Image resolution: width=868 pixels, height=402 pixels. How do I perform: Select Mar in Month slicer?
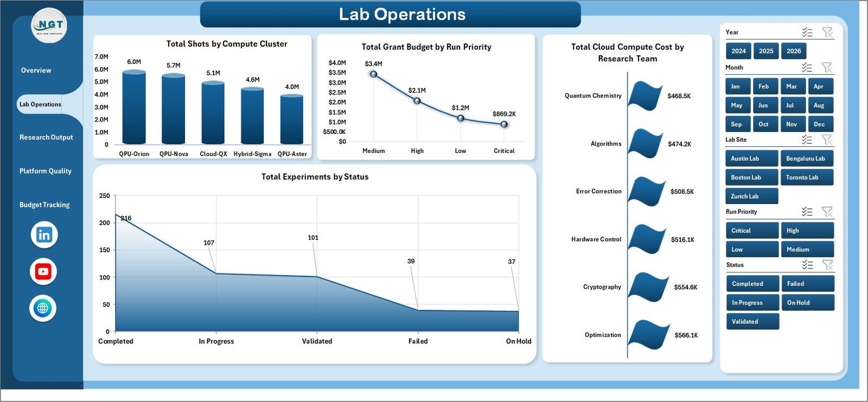click(793, 86)
